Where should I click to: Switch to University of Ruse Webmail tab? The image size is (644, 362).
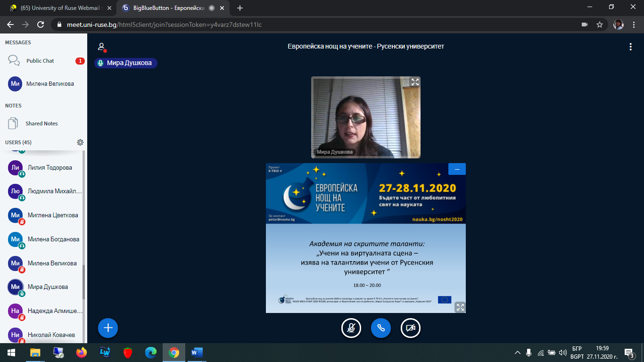tap(59, 8)
